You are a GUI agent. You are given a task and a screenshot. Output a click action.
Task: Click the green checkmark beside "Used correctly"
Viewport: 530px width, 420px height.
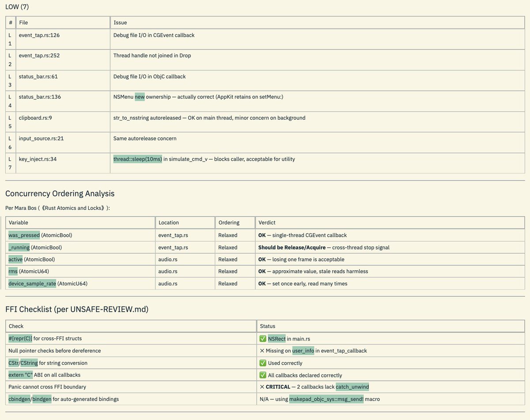(263, 363)
